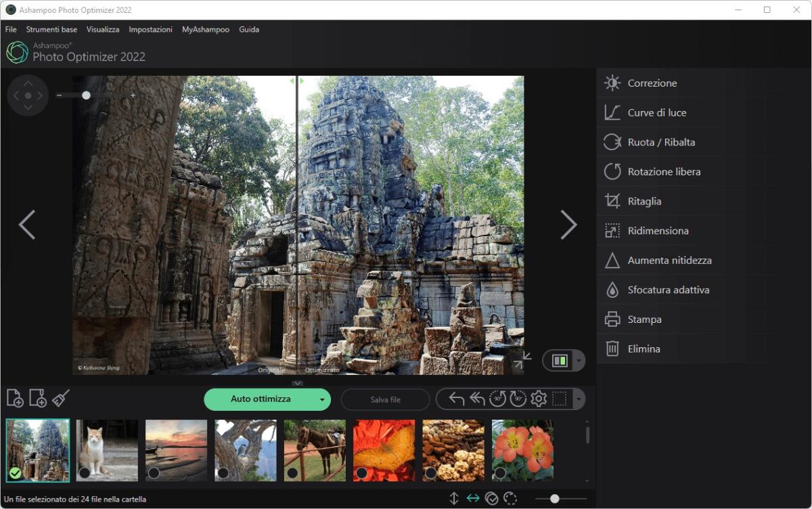Open the Impostazioni menu
Screen dimensions: 812x509
(150, 29)
